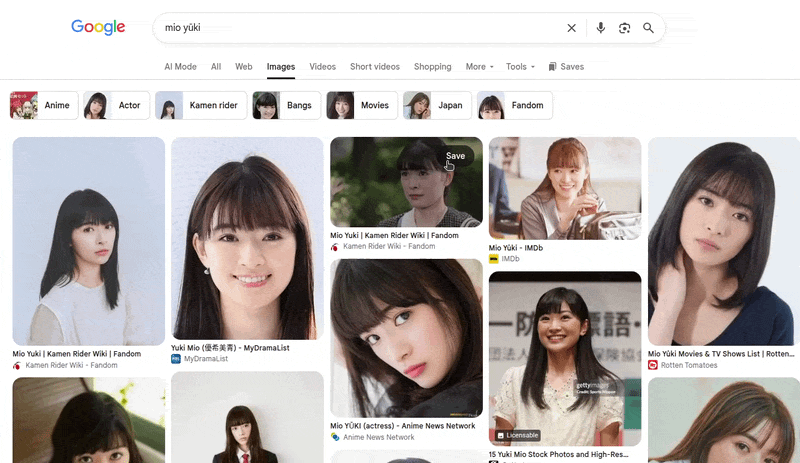Switch to AI Mode tab

[x=180, y=66]
